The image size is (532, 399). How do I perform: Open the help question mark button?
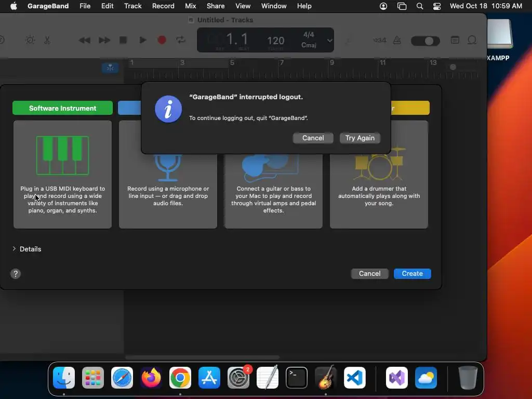point(15,274)
